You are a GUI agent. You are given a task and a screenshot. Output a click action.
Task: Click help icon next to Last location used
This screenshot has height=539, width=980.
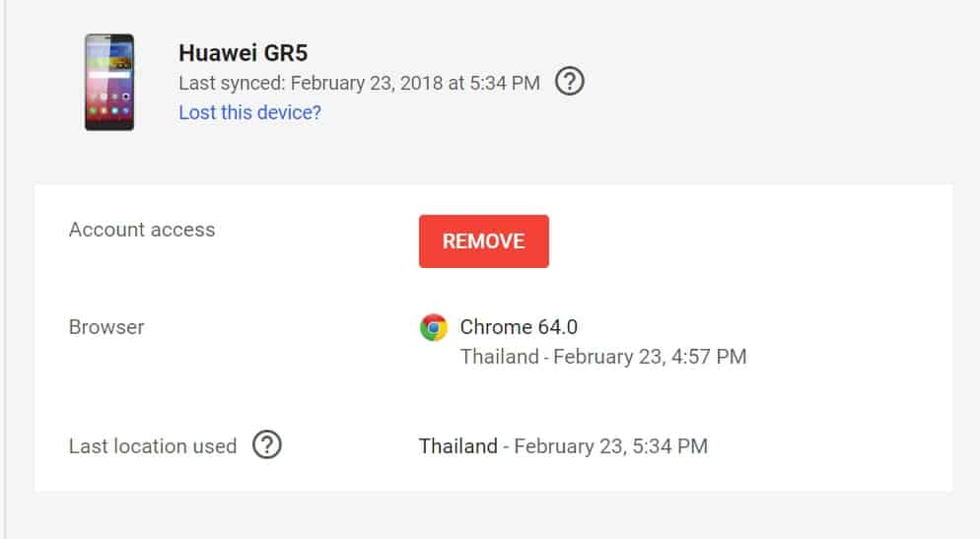tap(267, 445)
